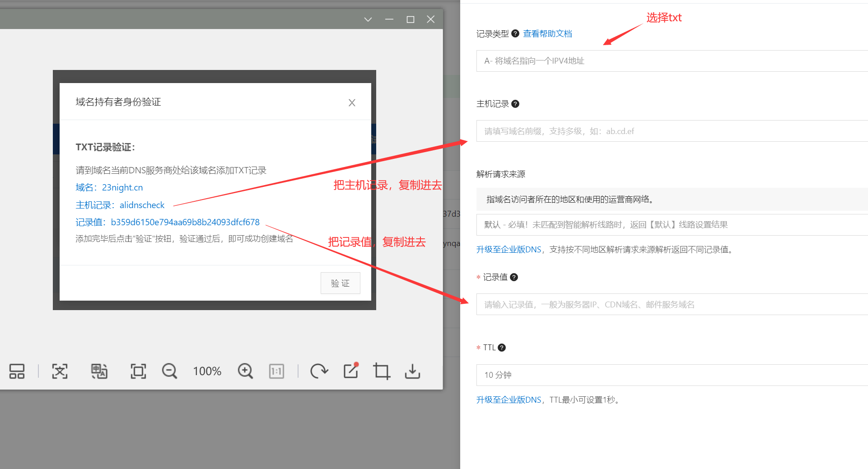This screenshot has height=469, width=868.
Task: Open the TTL 10 分钟 dropdown
Action: click(x=672, y=375)
